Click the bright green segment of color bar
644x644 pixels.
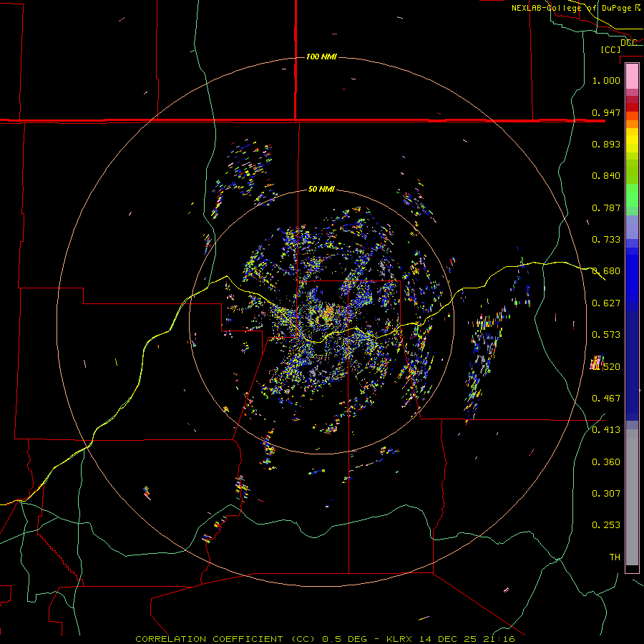coord(632,195)
